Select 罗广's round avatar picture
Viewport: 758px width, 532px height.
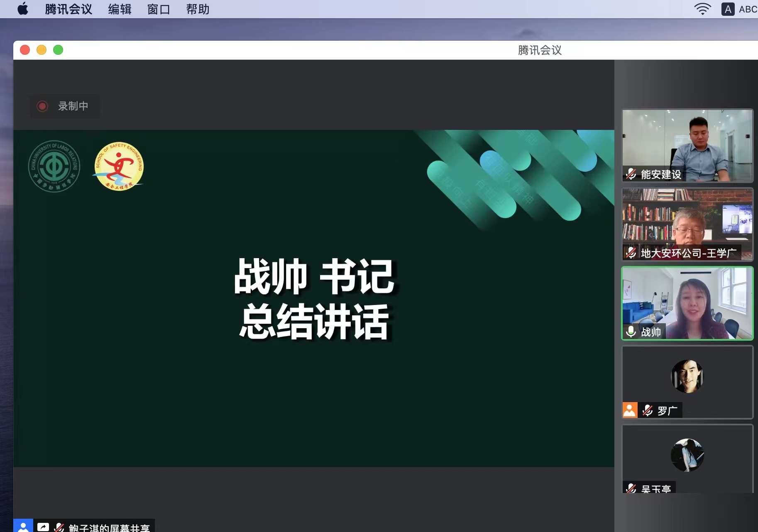687,376
